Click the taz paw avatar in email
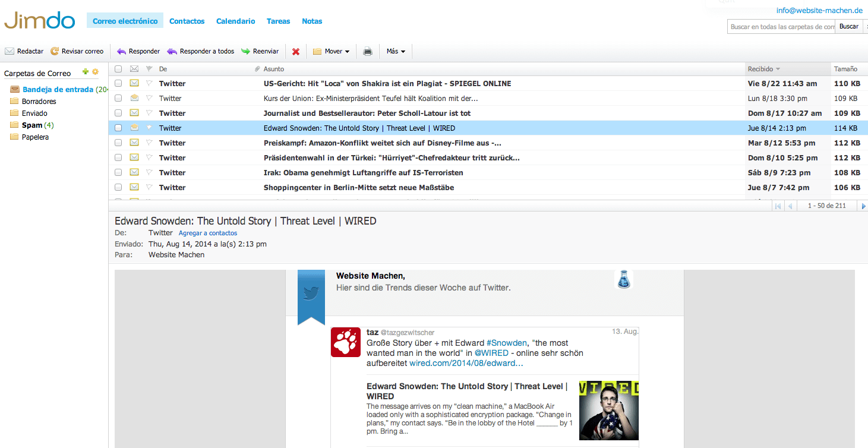868x448 pixels. point(346,342)
